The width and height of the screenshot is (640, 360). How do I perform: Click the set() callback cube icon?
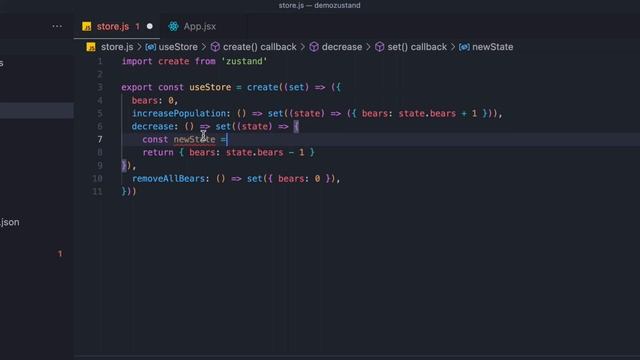pyautogui.click(x=380, y=47)
